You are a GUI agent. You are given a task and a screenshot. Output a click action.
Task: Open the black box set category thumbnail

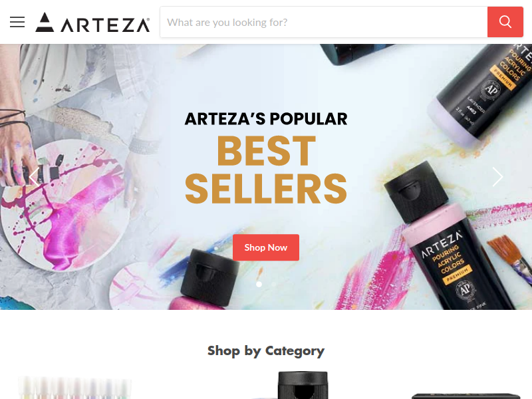465,396
